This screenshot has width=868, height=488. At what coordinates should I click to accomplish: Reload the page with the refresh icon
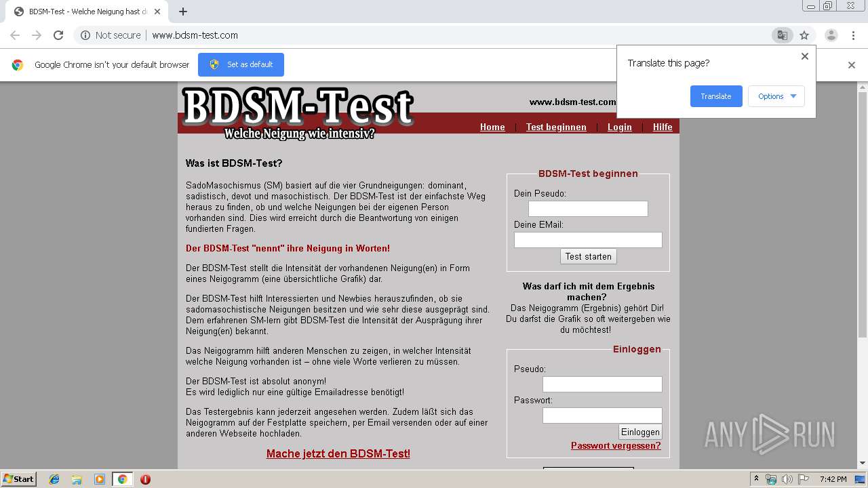(58, 35)
